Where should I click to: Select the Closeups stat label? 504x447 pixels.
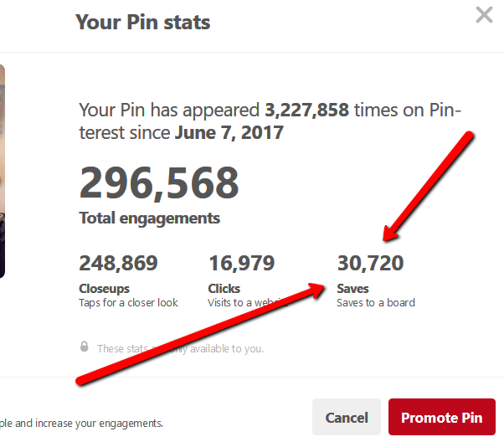(104, 289)
